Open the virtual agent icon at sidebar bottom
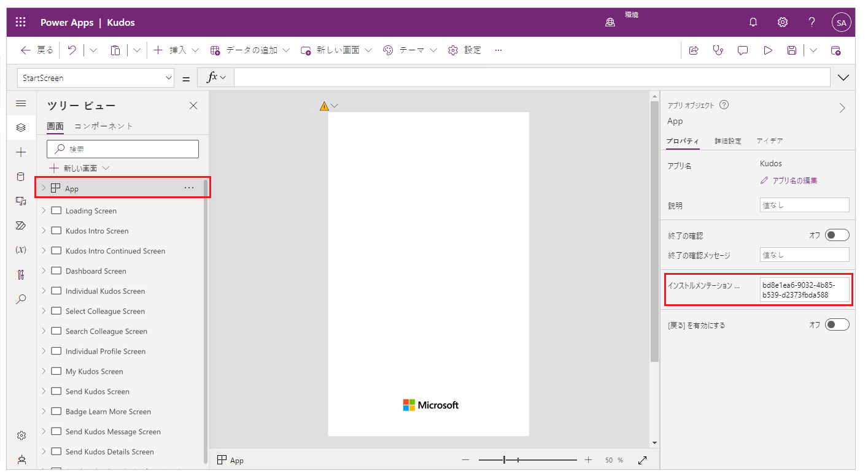The height and width of the screenshot is (476, 868). [x=21, y=459]
